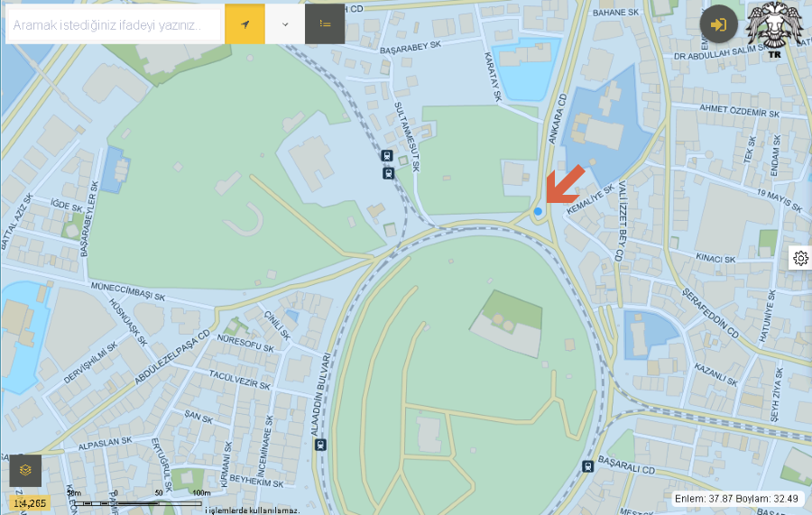Click the tram stop icon on Alaaddin Bulvarı

(320, 445)
